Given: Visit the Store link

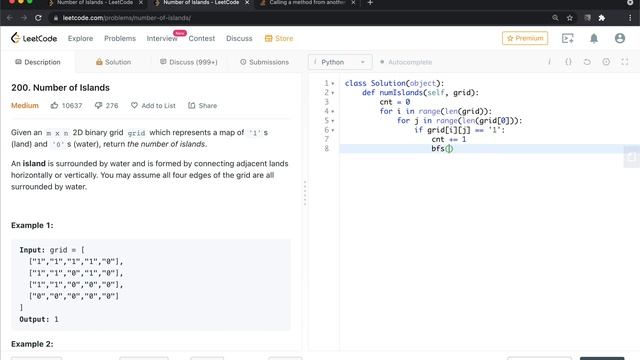Looking at the screenshot, I should pos(279,38).
